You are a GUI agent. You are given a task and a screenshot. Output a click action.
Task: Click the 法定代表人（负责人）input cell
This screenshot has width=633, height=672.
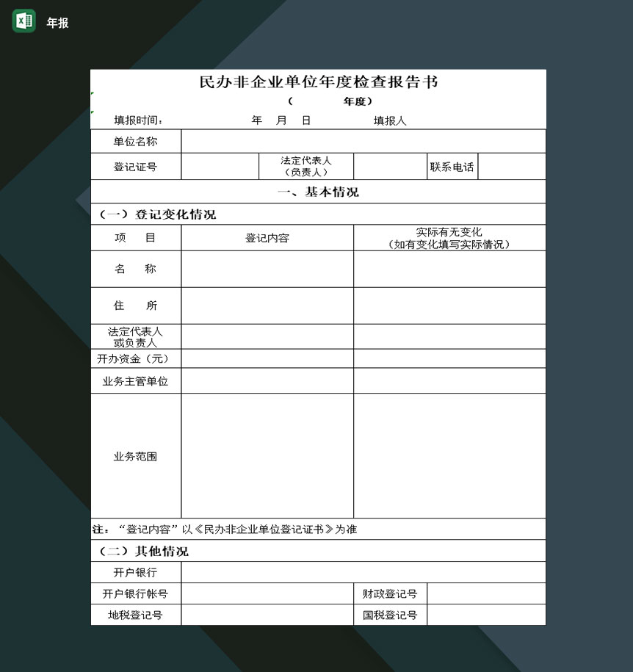(x=389, y=165)
